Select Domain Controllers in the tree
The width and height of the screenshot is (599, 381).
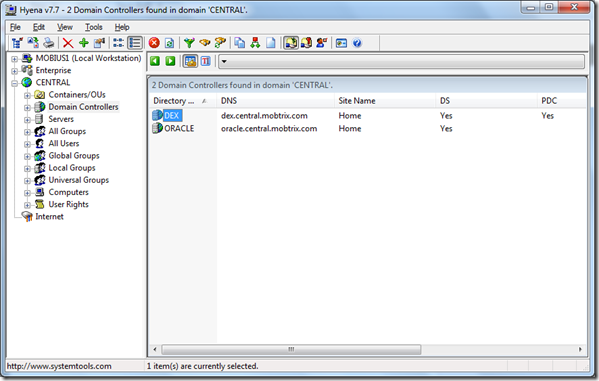83,107
